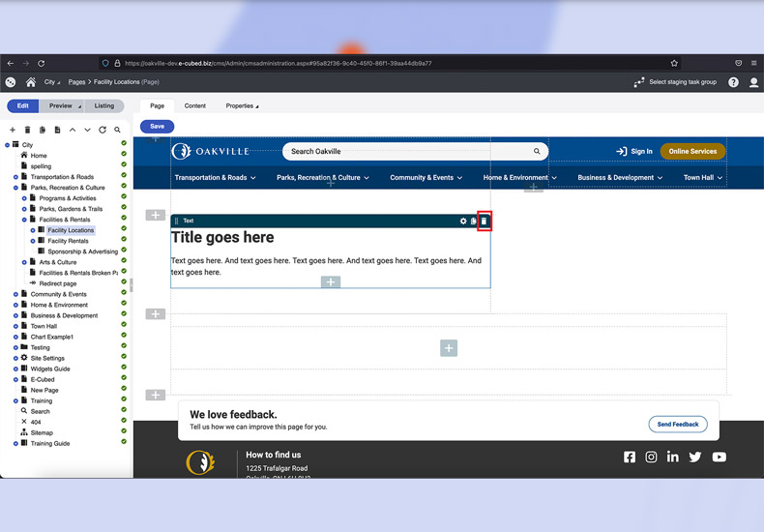Click the Send Feedback button

click(677, 424)
